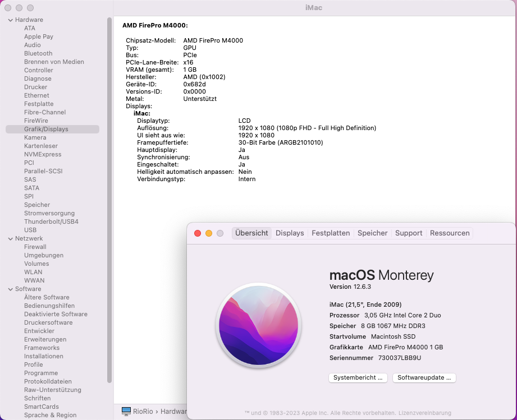This screenshot has height=420, width=517.
Task: Select Grafik/Displays in the sidebar
Action: (x=52, y=129)
